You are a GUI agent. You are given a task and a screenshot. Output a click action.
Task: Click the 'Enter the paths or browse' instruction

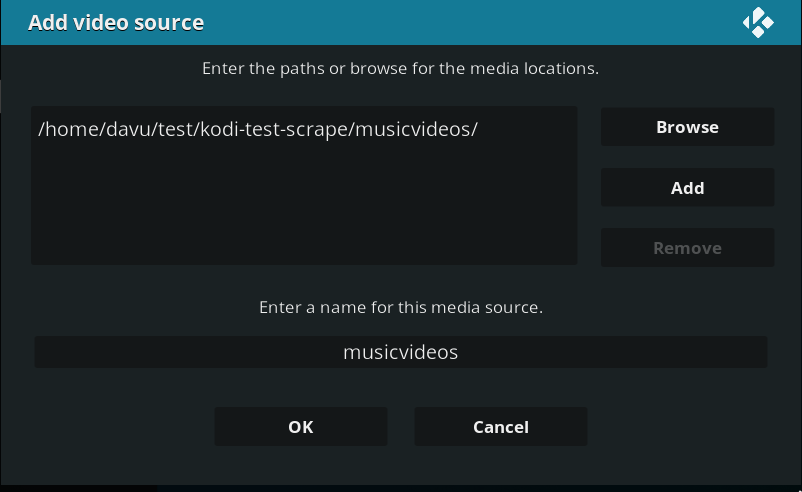(x=400, y=69)
